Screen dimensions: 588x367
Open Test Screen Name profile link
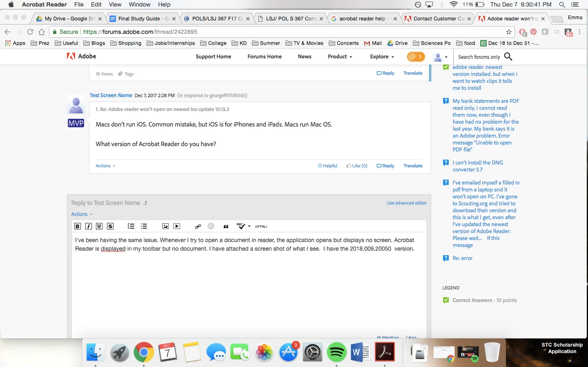111,95
